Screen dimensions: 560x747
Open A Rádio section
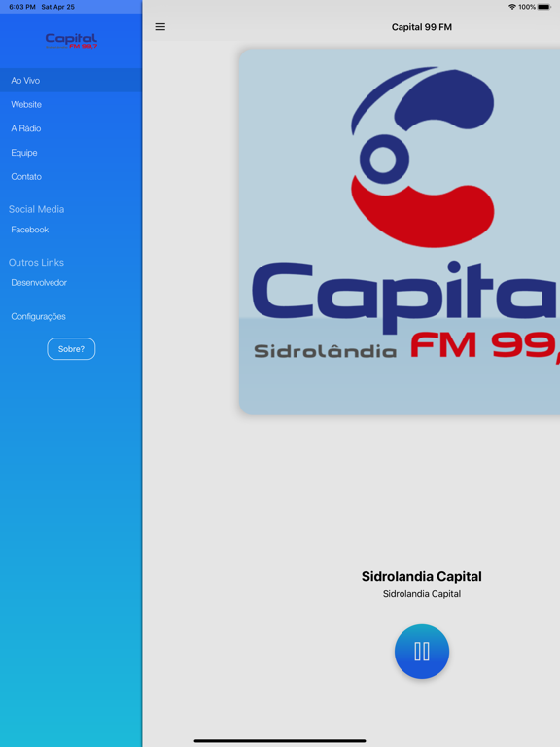71,128
